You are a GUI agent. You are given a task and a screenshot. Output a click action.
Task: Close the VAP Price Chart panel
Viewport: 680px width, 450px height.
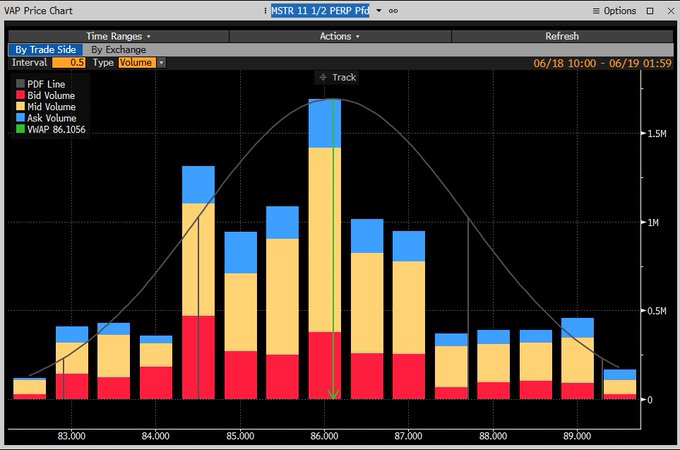[x=671, y=11]
